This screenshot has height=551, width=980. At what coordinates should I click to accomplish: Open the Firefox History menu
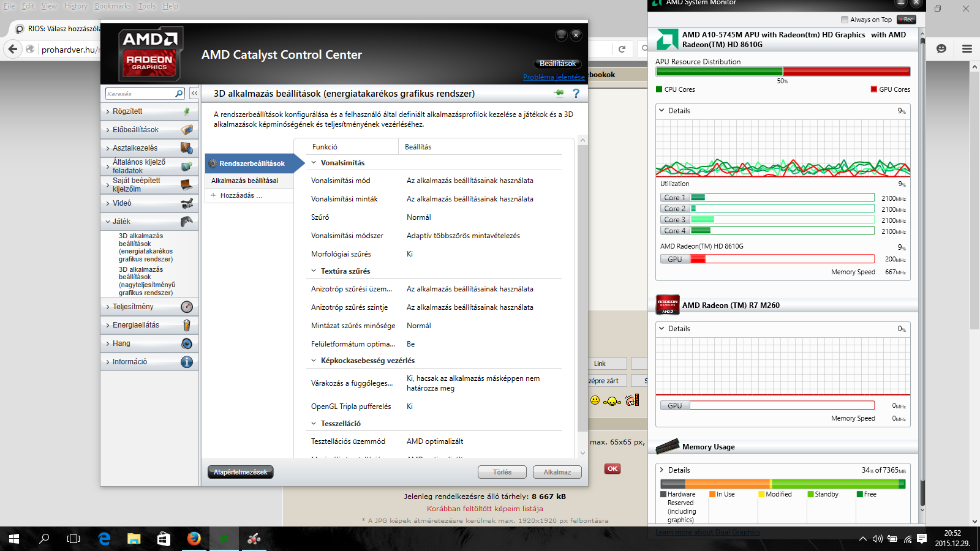75,6
